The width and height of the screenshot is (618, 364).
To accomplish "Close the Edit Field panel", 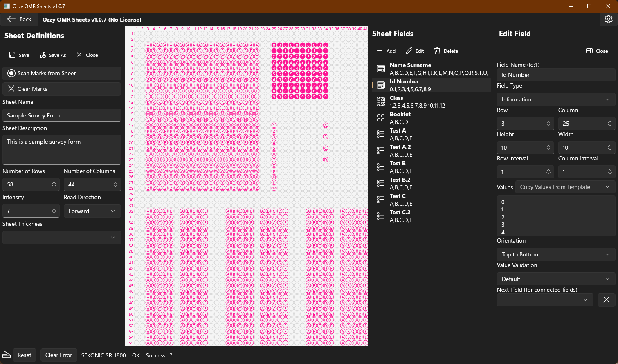I will tap(597, 51).
